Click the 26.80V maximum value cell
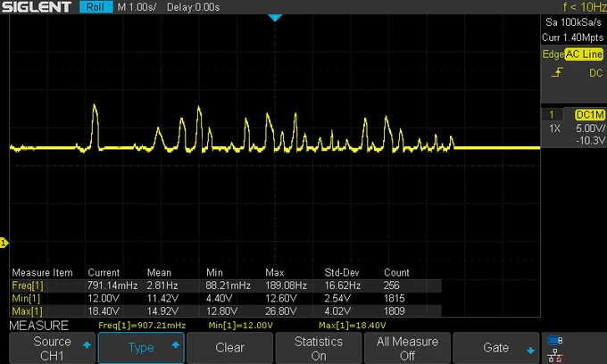The height and width of the screenshot is (364, 607). (281, 311)
